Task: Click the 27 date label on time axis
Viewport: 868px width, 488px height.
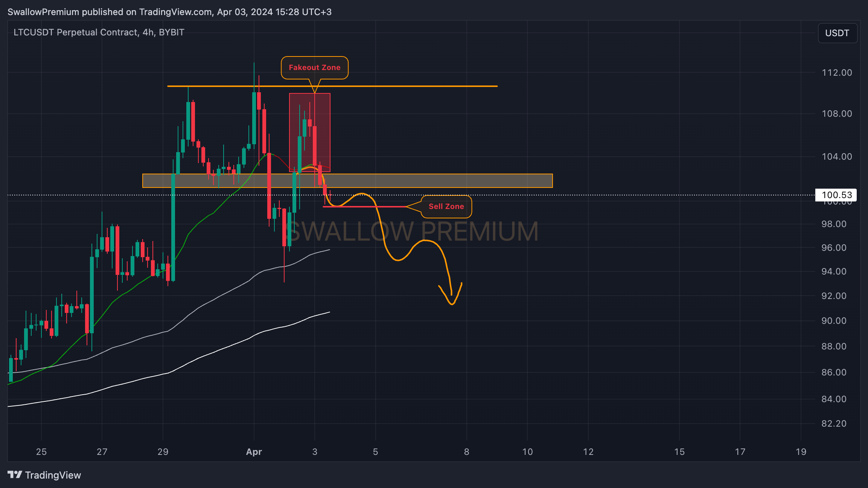Action: click(x=102, y=452)
